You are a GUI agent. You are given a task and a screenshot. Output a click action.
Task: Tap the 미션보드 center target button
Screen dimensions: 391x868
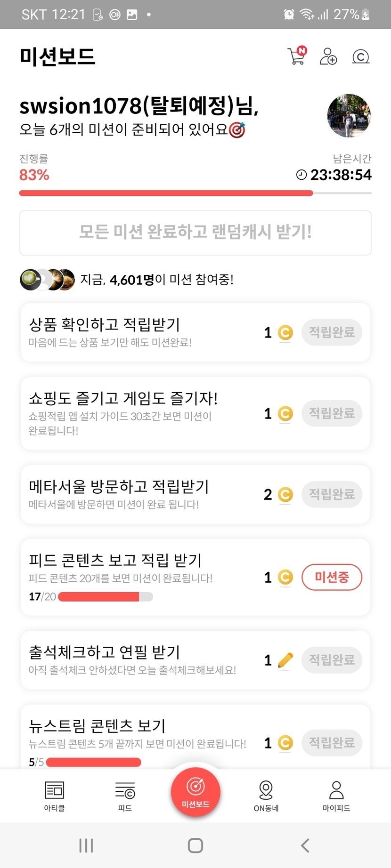coord(195,791)
